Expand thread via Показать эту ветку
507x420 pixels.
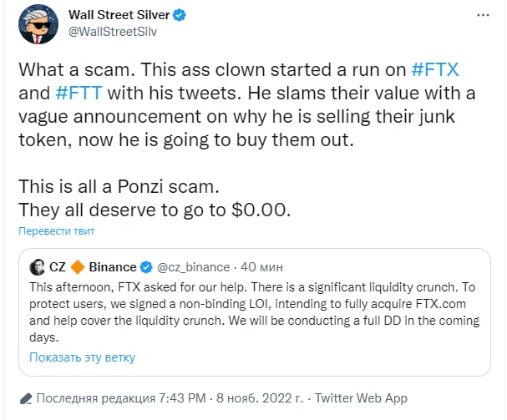click(x=82, y=357)
